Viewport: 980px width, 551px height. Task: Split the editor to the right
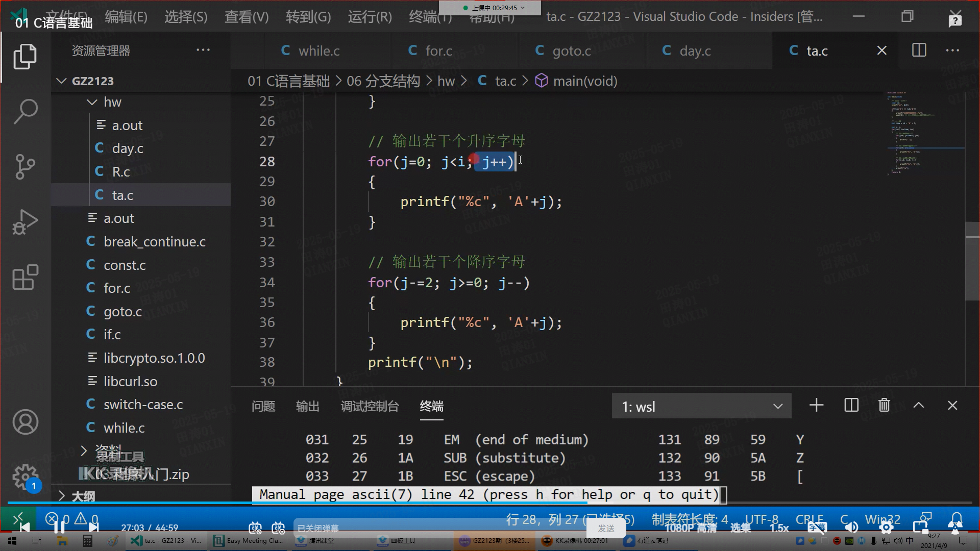[x=919, y=51]
